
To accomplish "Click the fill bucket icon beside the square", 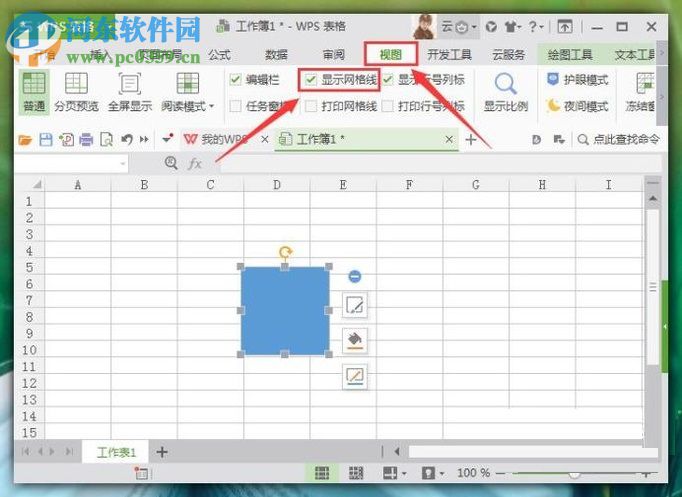I will coord(355,340).
